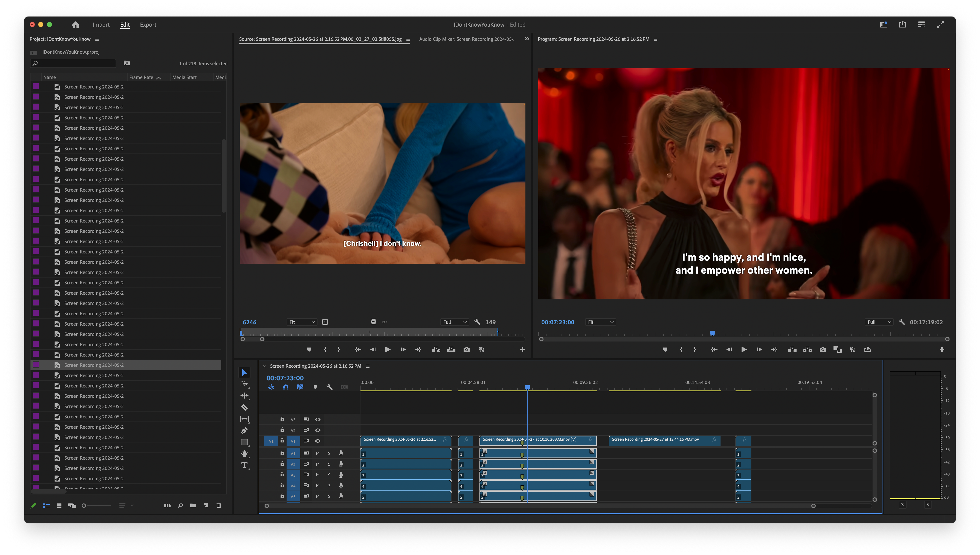The width and height of the screenshot is (980, 555).
Task: Toggle Snap in Timeline magnet icon
Action: (x=285, y=387)
